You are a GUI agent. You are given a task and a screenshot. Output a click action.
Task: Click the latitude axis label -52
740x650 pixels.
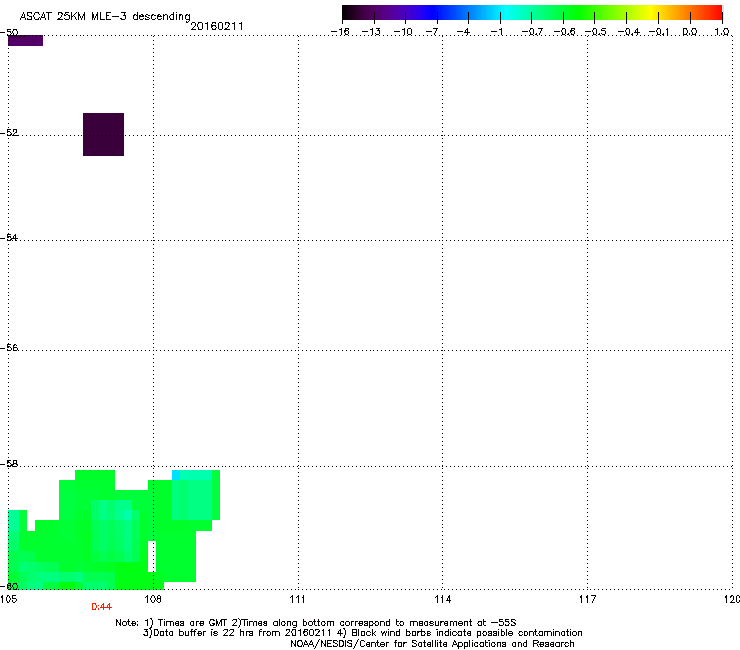point(9,133)
